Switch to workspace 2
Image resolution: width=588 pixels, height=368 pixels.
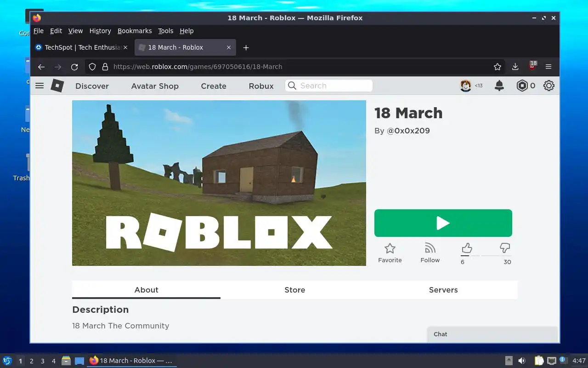coord(31,361)
